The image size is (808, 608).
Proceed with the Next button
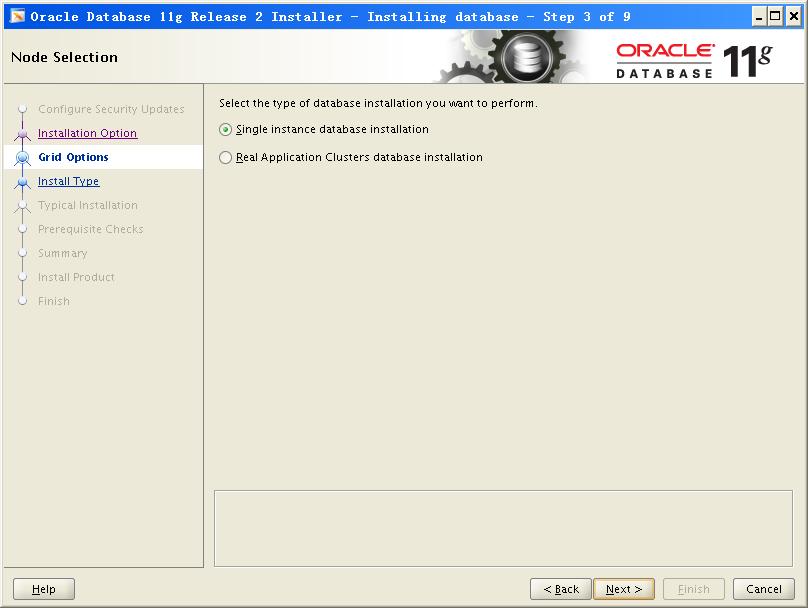(x=624, y=589)
